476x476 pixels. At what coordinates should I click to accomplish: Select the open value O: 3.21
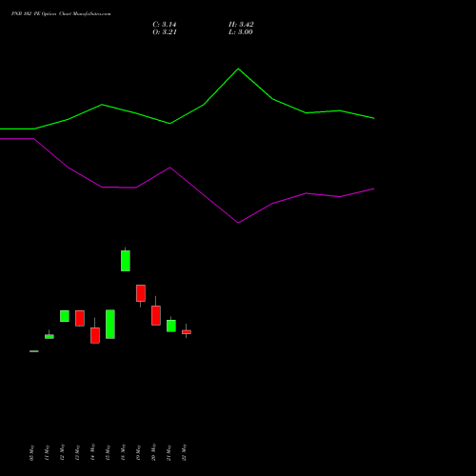coord(165,32)
